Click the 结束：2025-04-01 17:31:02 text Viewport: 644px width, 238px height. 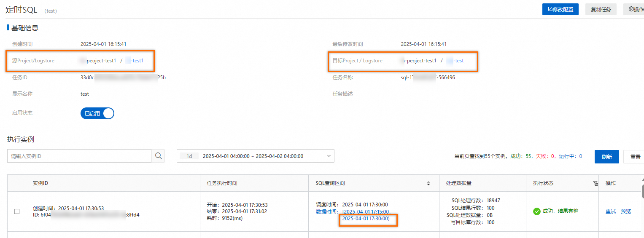coord(237,211)
